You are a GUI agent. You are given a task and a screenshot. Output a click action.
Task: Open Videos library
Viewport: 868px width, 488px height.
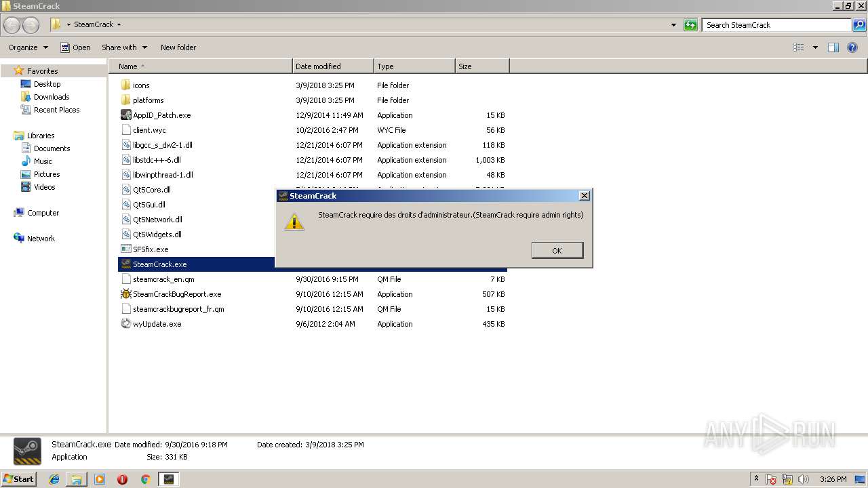click(44, 187)
